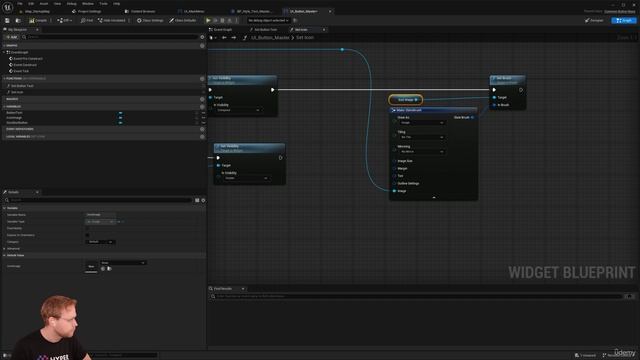
Task: Focus the My Blueprint search field
Action: 110,37
